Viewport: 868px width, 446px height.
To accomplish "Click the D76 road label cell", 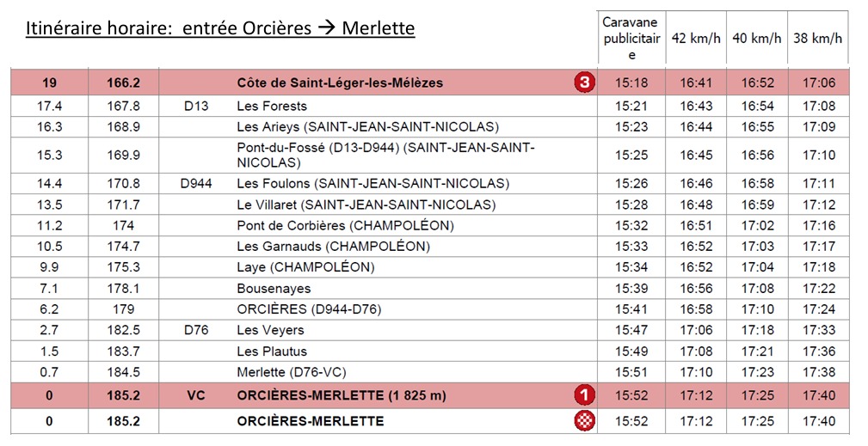I will 196,331.
